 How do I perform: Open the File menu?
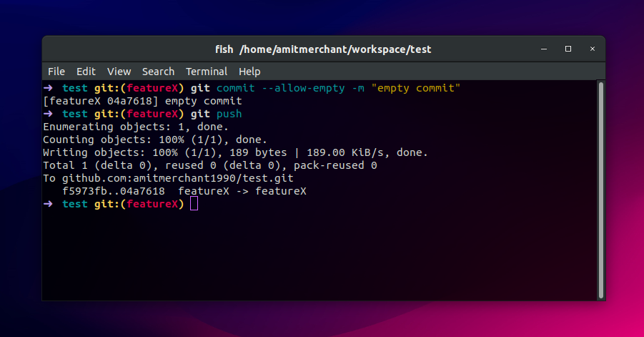(56, 72)
